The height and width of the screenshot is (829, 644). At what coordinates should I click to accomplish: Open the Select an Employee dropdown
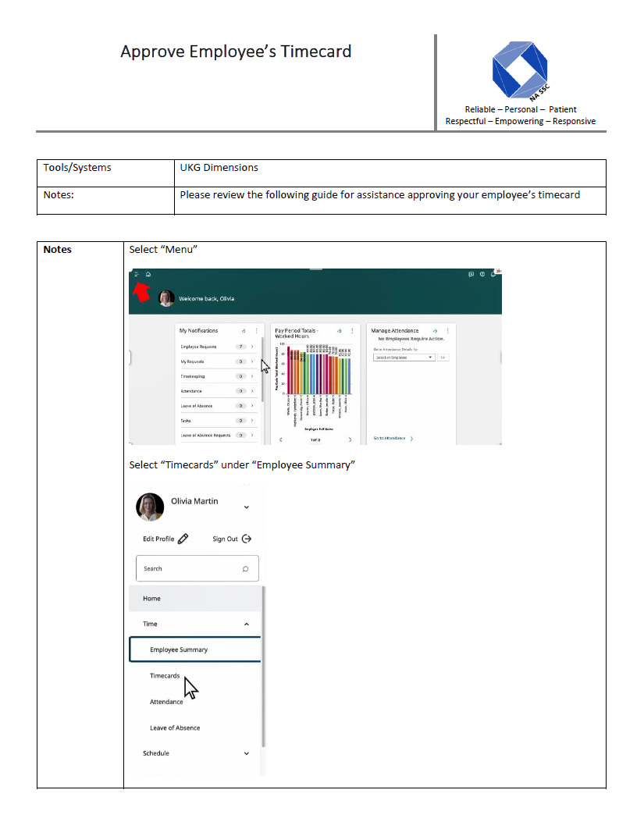pos(404,357)
